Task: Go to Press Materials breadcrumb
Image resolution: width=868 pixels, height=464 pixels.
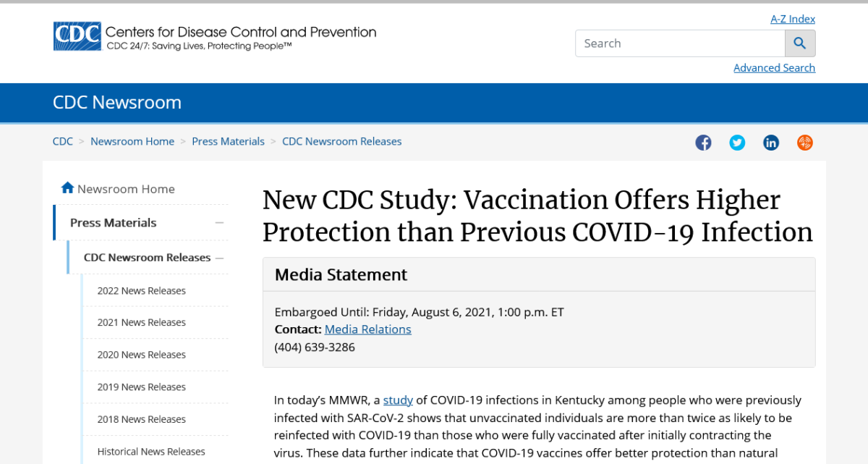Action: (x=228, y=142)
